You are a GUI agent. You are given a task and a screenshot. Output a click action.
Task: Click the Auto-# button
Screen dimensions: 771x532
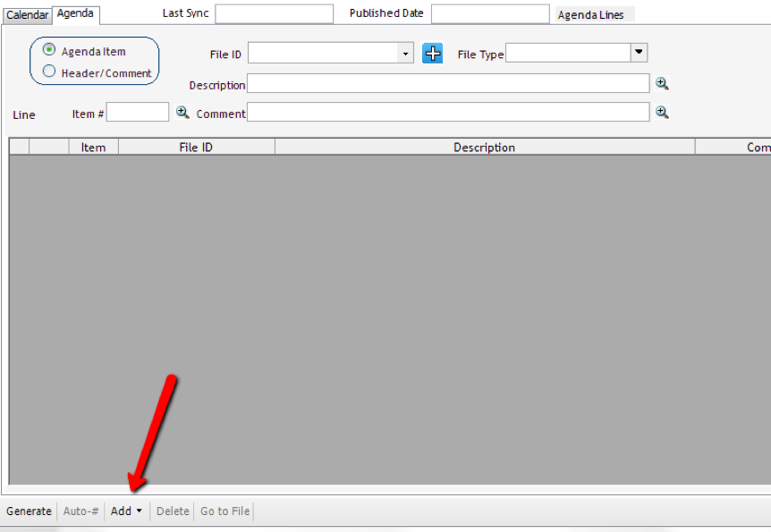pyautogui.click(x=80, y=511)
